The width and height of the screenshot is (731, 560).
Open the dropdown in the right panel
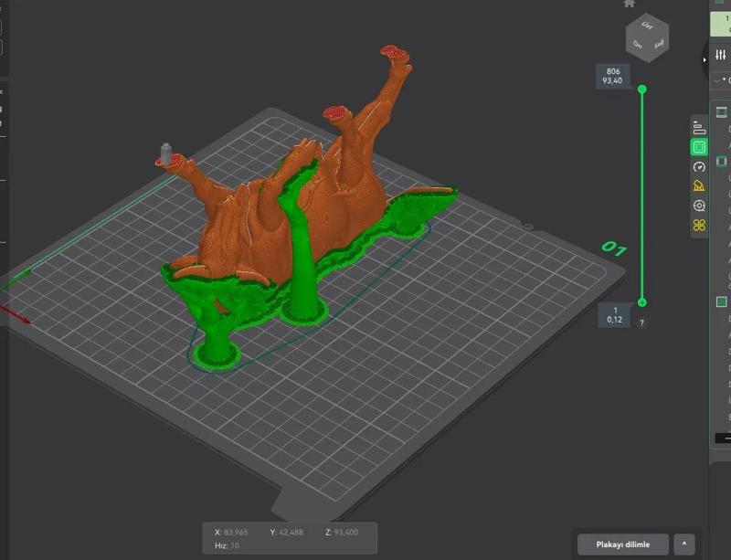coord(722,80)
